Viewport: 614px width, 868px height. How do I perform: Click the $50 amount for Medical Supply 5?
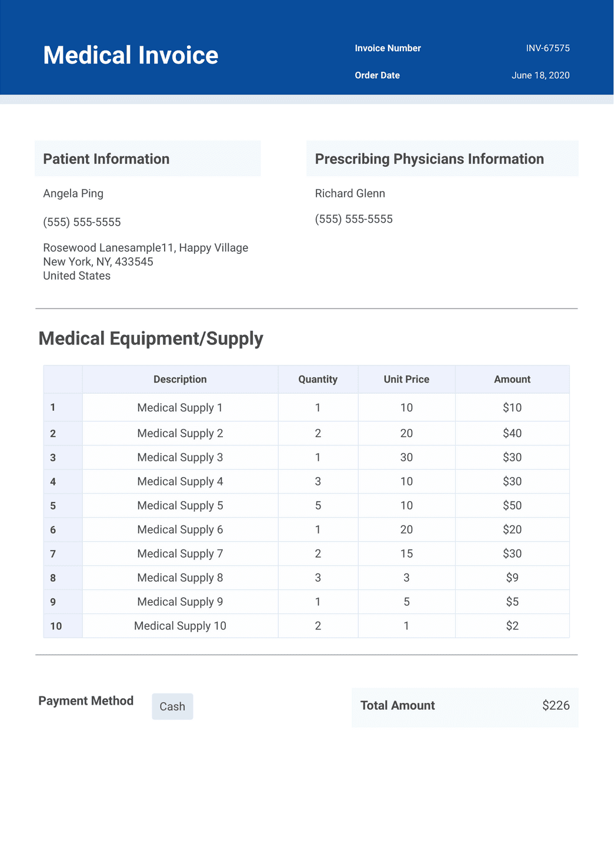coord(512,505)
